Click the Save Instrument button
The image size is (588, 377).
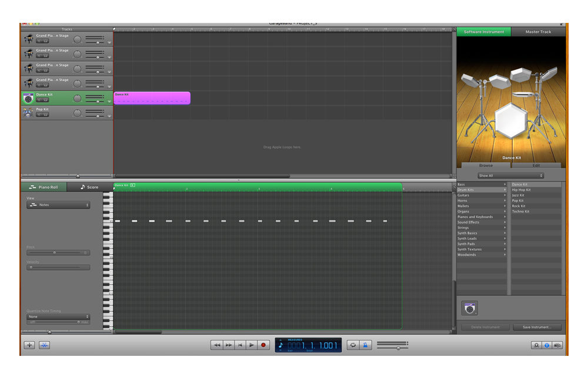537,327
